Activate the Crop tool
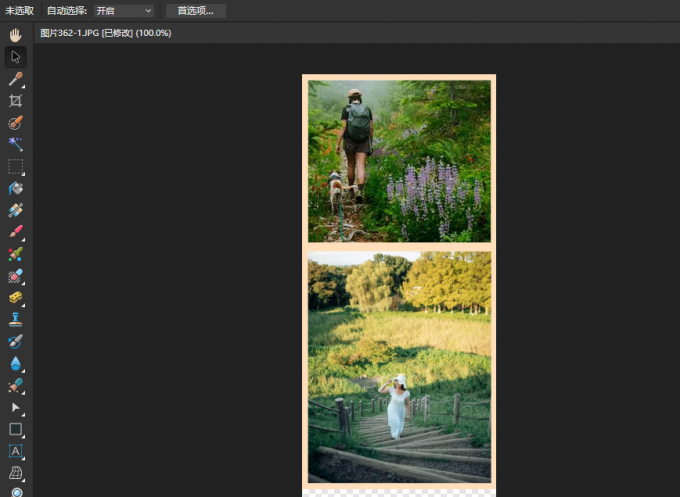Viewport: 680px width, 497px height. [x=16, y=101]
